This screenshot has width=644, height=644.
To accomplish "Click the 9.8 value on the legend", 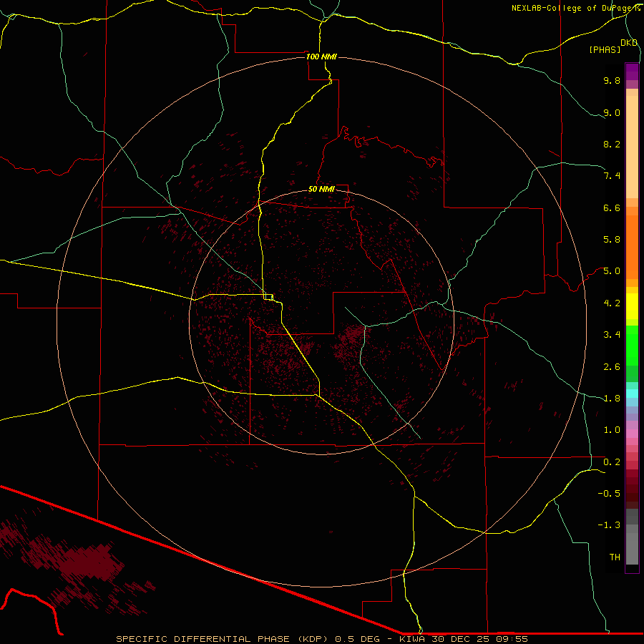I will [x=611, y=81].
